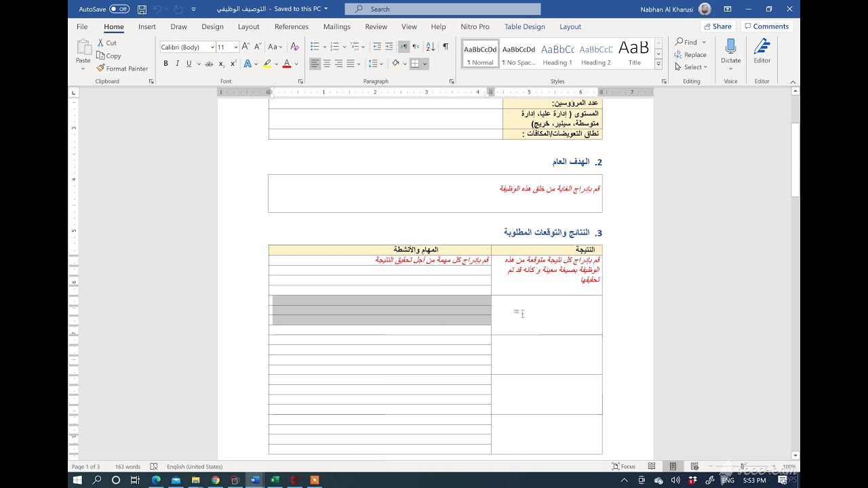
Task: Increase font size with grow icon
Action: tap(246, 47)
